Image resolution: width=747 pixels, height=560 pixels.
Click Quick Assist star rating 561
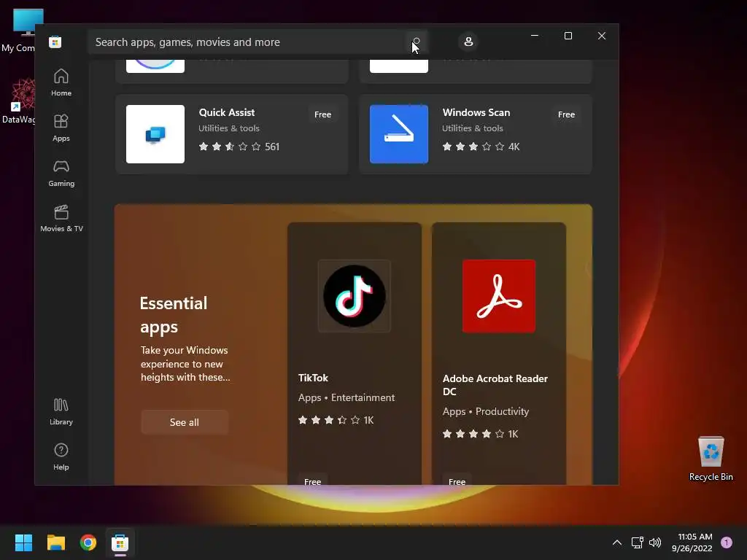click(239, 146)
